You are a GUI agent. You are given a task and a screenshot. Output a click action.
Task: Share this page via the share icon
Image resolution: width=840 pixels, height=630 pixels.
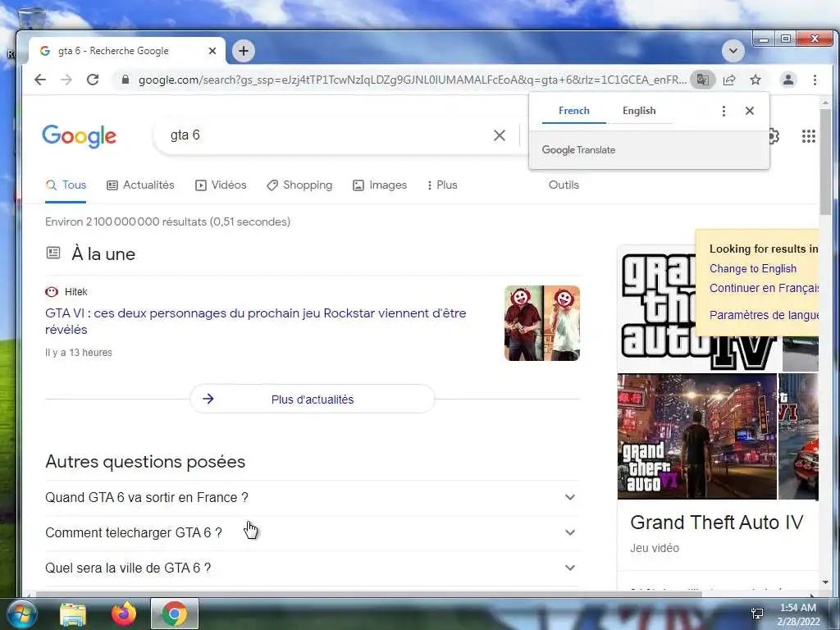[729, 80]
